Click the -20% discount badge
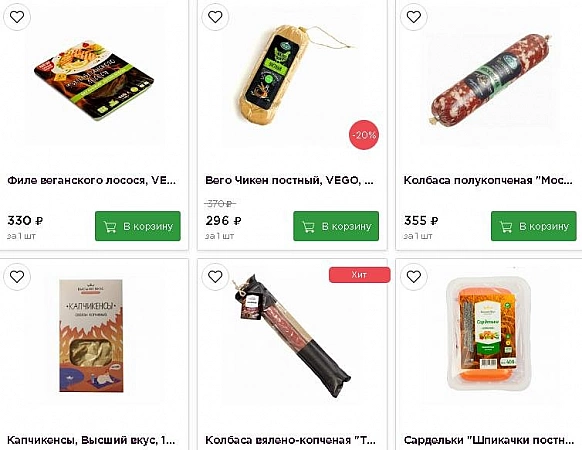Screen dimensions: 582x450 (364, 135)
